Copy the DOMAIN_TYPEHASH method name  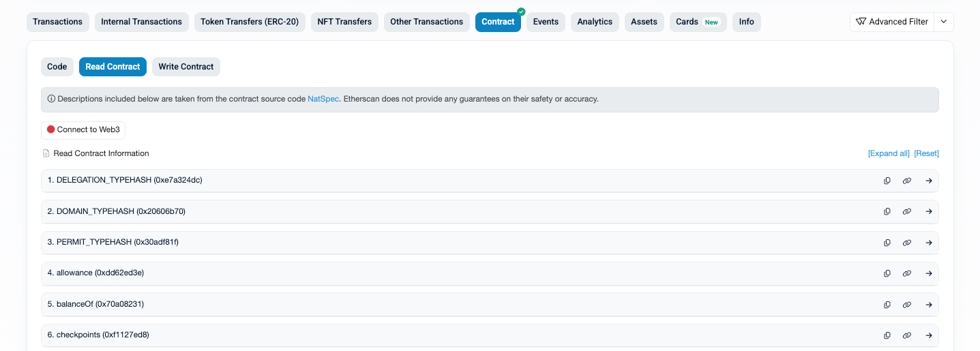[887, 211]
